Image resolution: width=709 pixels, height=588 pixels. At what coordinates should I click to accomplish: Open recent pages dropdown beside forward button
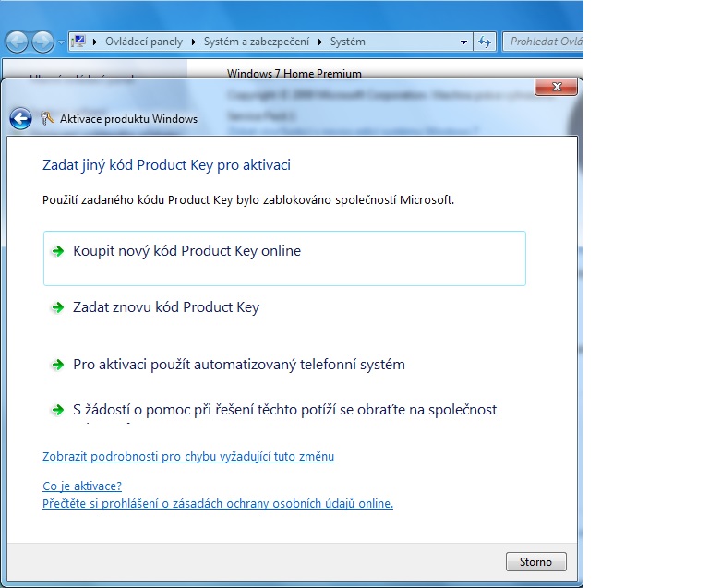[61, 42]
